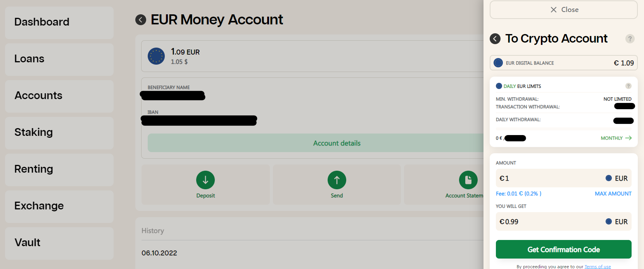
Task: Click the Amount input field showing €1
Action: (564, 178)
